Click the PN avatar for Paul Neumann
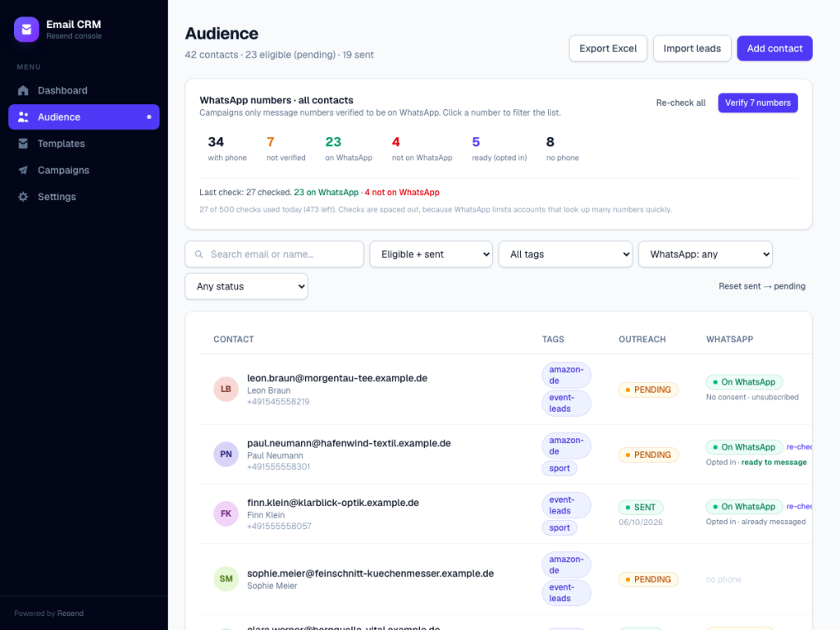This screenshot has height=630, width=840. click(x=226, y=454)
